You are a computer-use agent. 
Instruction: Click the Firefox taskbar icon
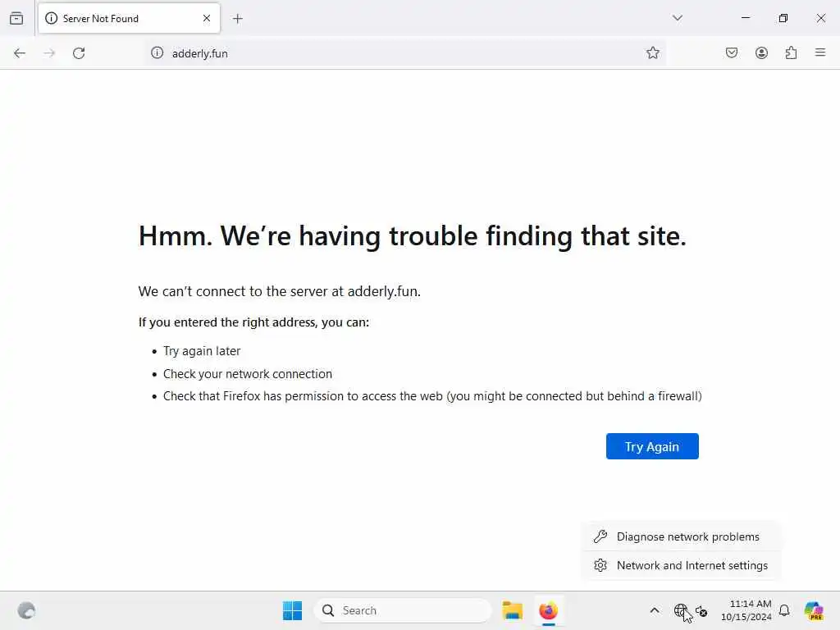[548, 610]
